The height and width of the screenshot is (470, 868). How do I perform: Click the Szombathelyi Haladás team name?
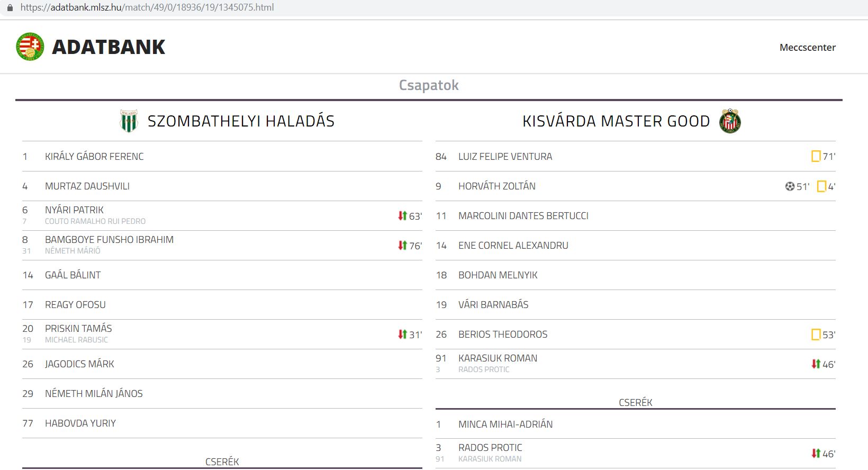point(241,121)
